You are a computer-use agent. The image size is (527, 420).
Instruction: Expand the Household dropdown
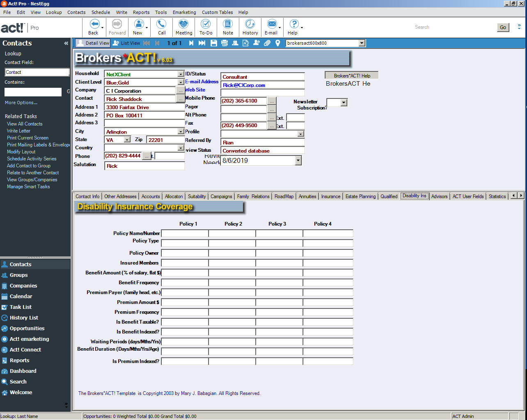click(x=181, y=74)
